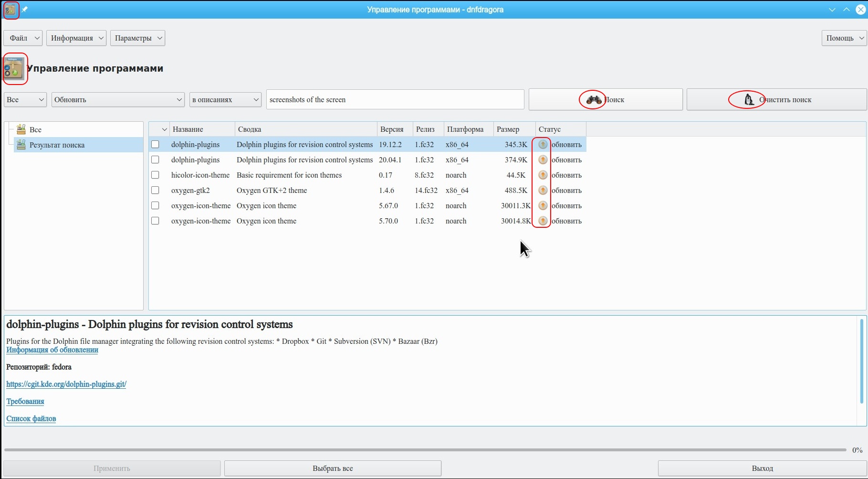Click 'Basic requirement for icon themes' summary
Image resolution: width=868 pixels, height=479 pixels.
click(x=289, y=175)
